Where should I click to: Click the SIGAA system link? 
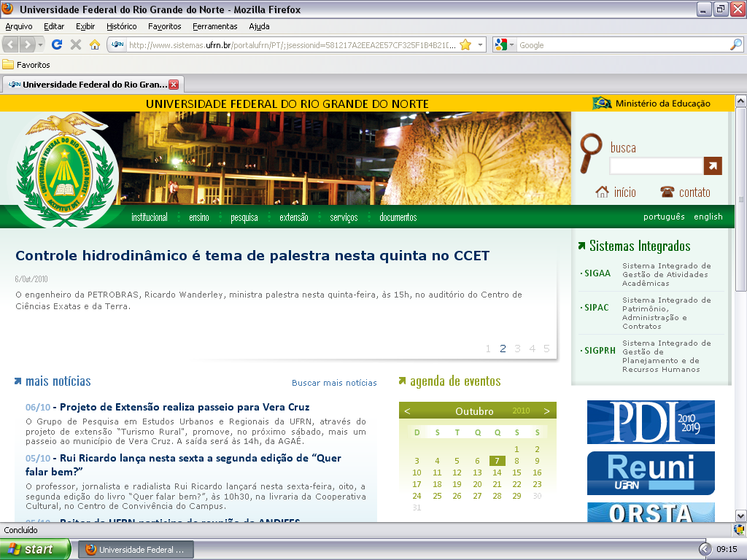597,273
